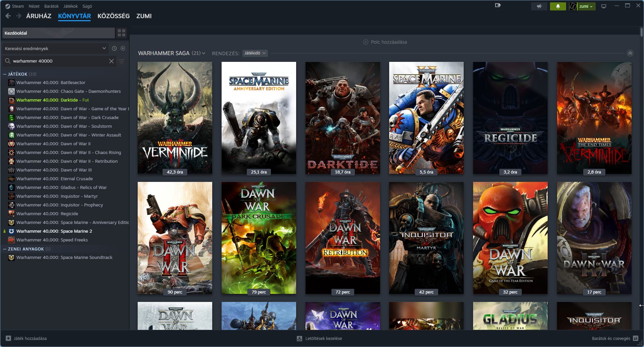The width and height of the screenshot is (644, 347).
Task: Click the Darktide game icon in list
Action: 11,100
